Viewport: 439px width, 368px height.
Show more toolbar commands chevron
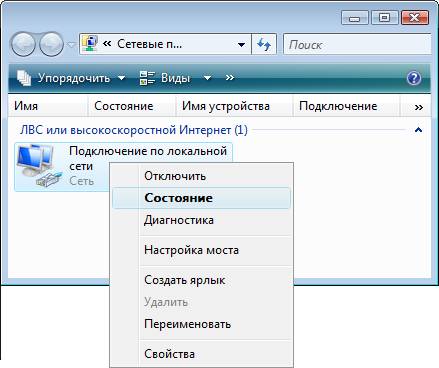229,78
